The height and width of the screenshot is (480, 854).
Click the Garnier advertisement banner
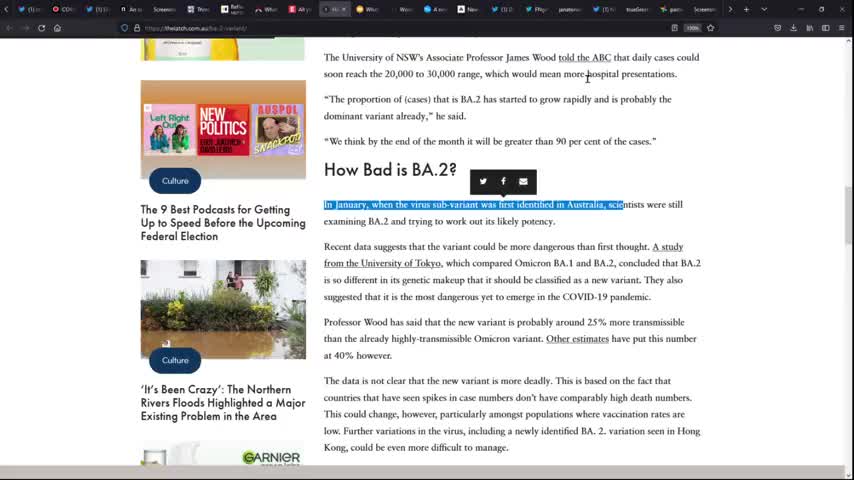223,453
